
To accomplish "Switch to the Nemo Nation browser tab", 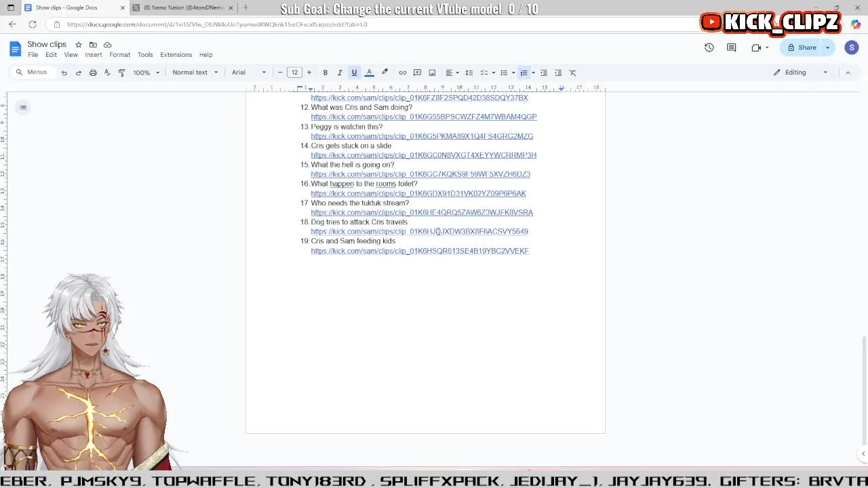I will (x=183, y=7).
